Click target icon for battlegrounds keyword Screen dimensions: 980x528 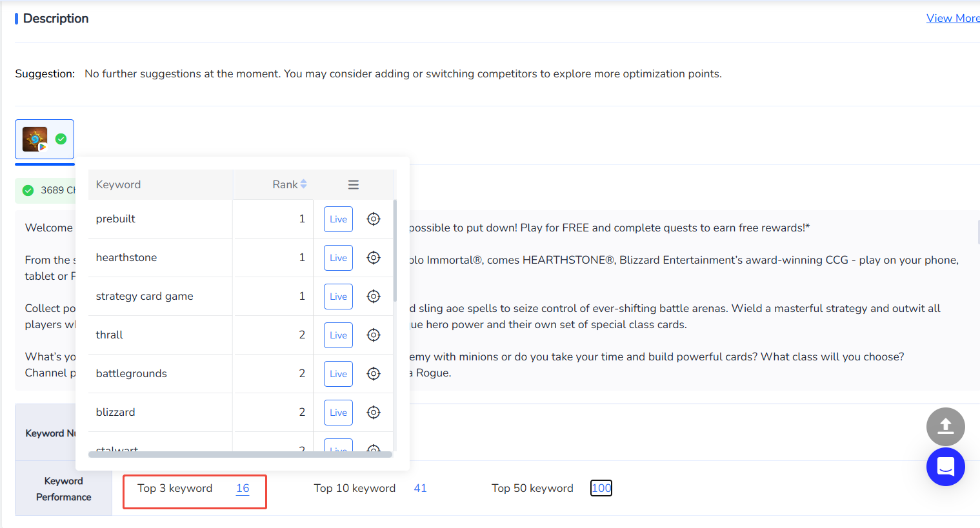(374, 374)
